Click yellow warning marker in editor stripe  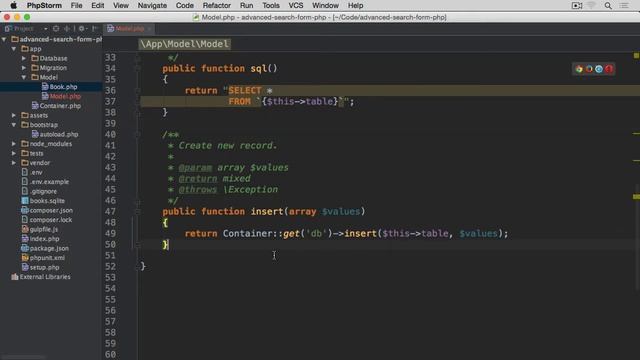[x=636, y=56]
